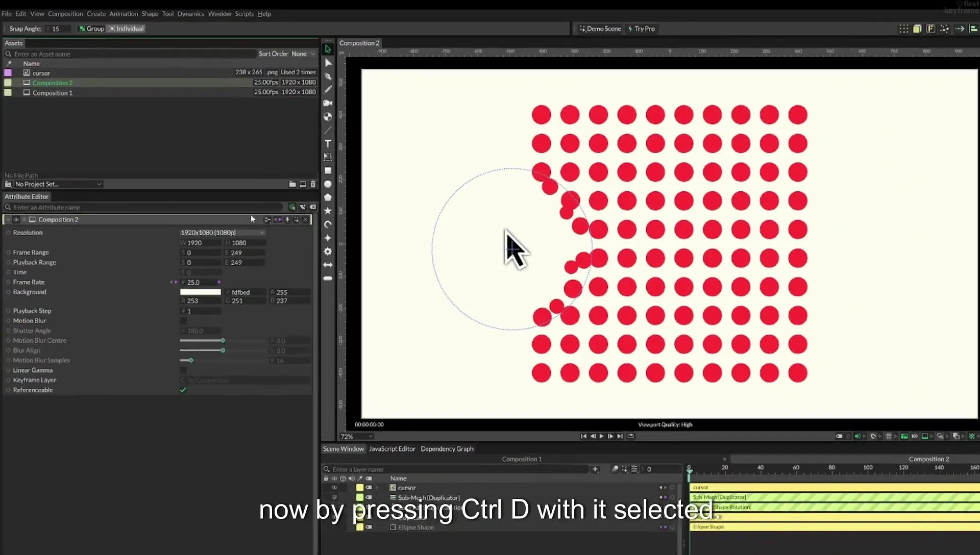Image resolution: width=980 pixels, height=555 pixels.
Task: Open the viewport zoom 72% dropdown
Action: [x=357, y=437]
